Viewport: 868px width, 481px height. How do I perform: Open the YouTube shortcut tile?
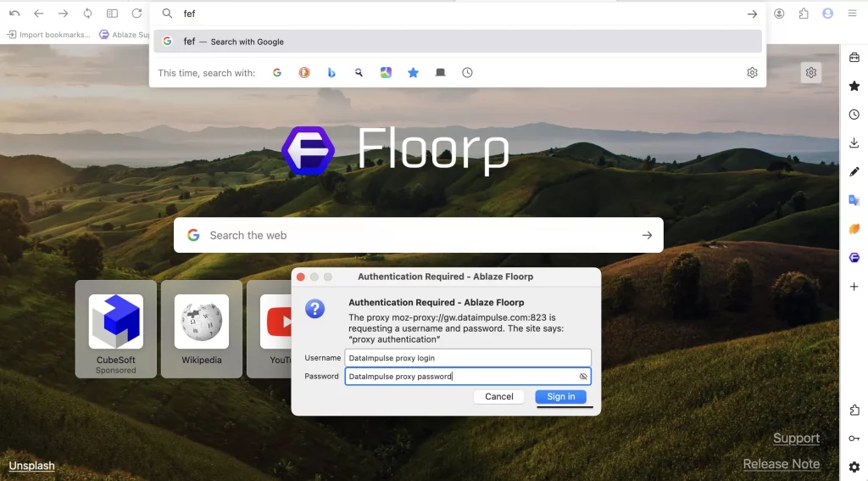click(270, 329)
